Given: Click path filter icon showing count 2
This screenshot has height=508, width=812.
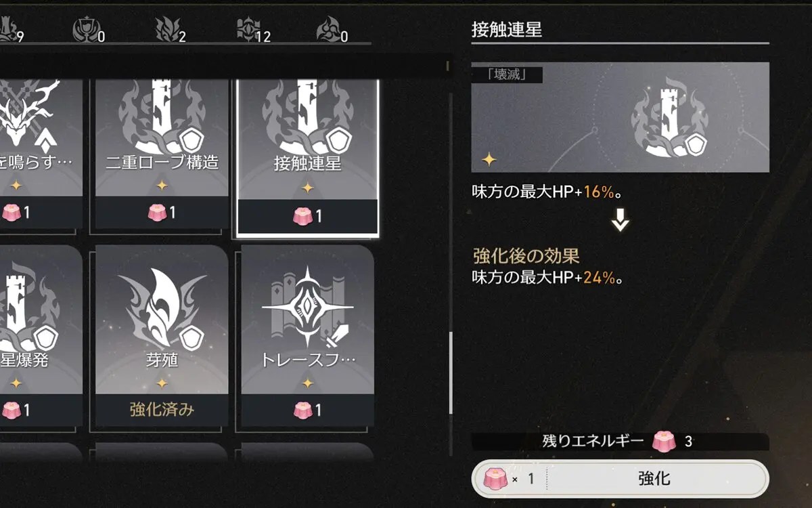Looking at the screenshot, I should 172,30.
